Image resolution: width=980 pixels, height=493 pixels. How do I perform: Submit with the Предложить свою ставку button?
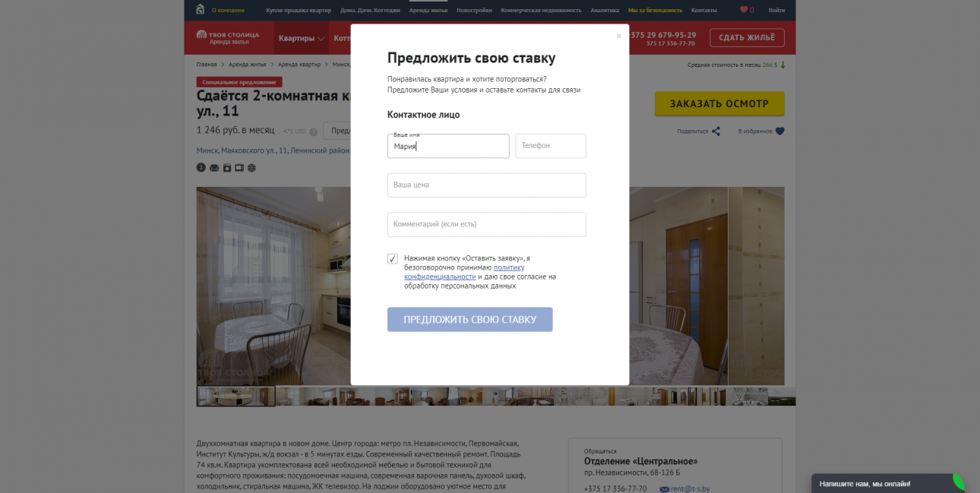coord(469,319)
